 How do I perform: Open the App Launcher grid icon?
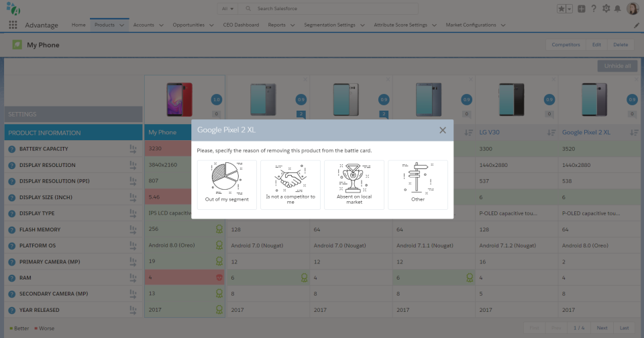point(13,25)
